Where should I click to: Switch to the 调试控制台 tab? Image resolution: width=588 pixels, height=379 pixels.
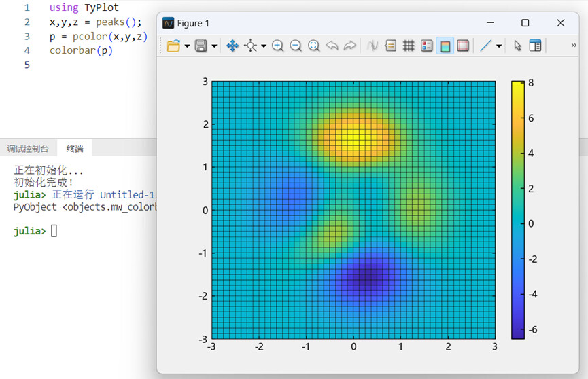28,149
